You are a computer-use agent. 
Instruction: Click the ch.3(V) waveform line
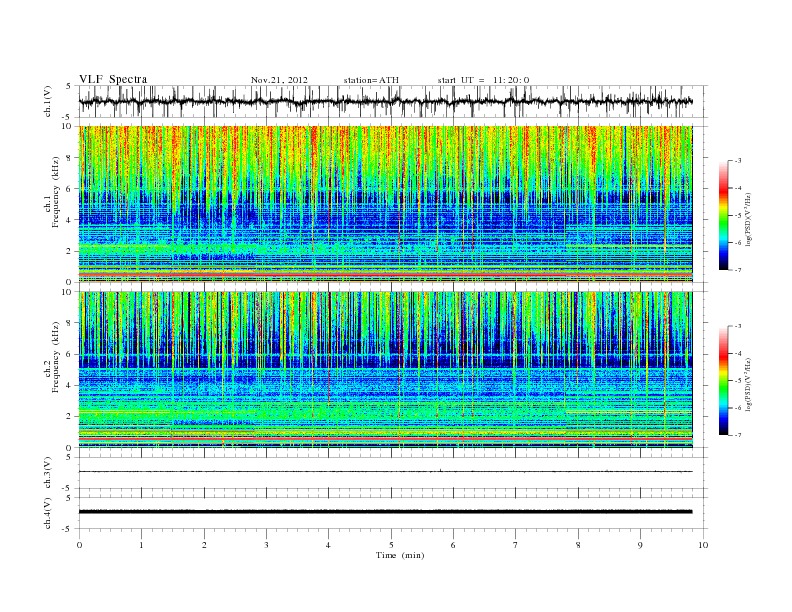click(385, 472)
